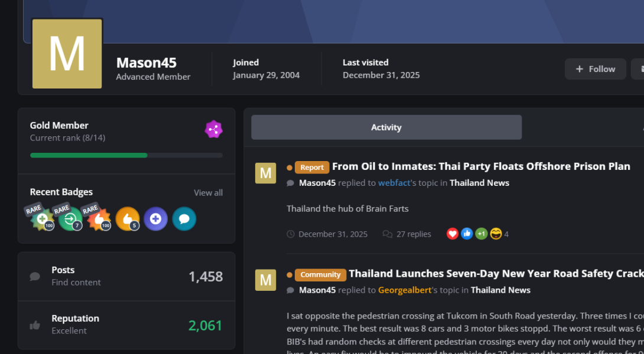Click the purple plus-sign badge
The height and width of the screenshot is (354, 644).
pos(155,219)
